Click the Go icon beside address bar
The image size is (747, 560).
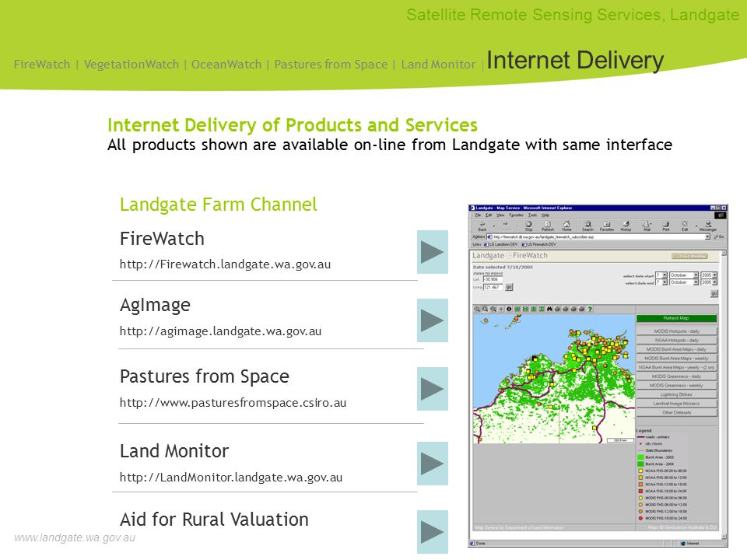click(x=719, y=236)
